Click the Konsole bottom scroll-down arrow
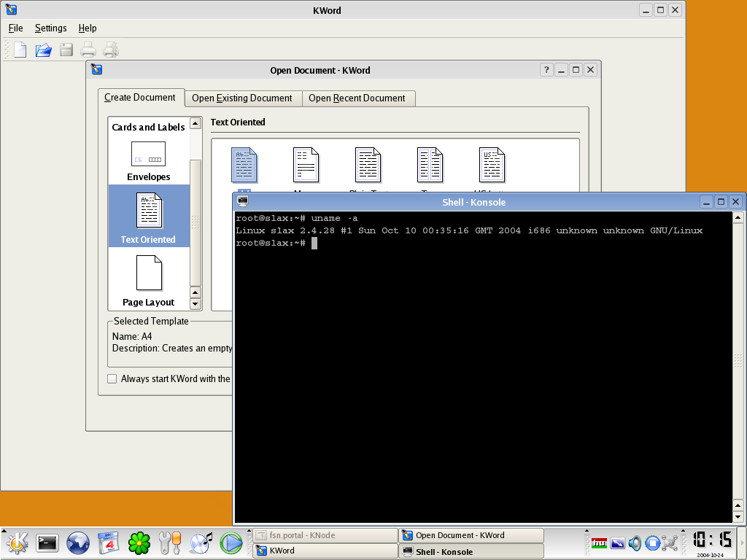This screenshot has width=747, height=560. [738, 517]
